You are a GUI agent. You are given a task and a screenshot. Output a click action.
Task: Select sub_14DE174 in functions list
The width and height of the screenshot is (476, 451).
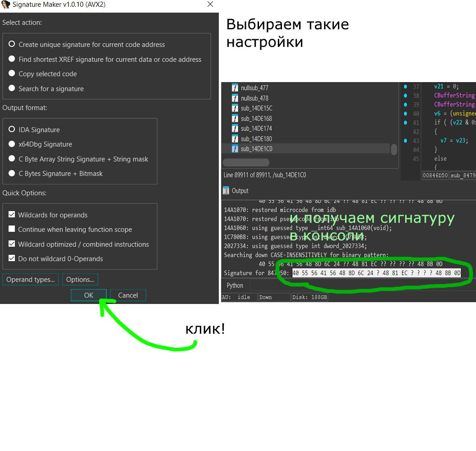coord(257,129)
